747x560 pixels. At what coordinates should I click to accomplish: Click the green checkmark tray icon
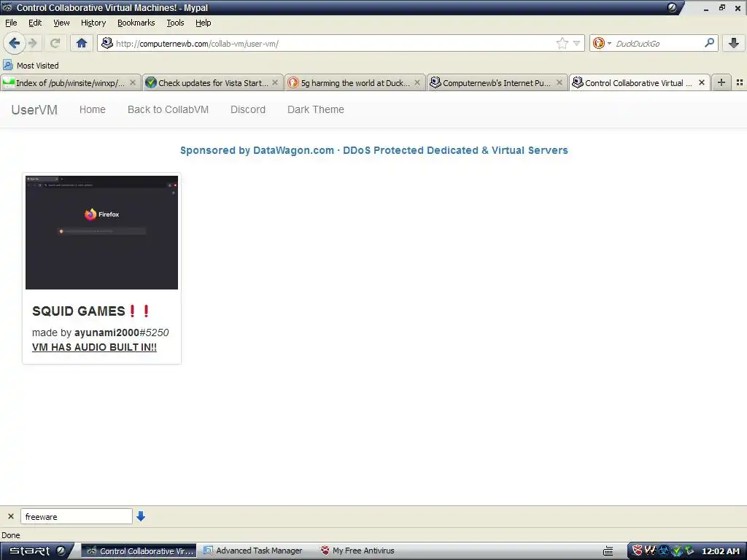[x=676, y=551]
